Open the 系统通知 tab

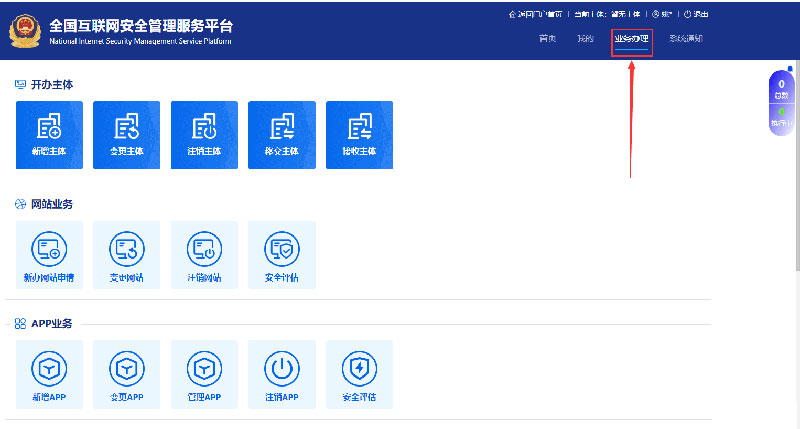686,39
